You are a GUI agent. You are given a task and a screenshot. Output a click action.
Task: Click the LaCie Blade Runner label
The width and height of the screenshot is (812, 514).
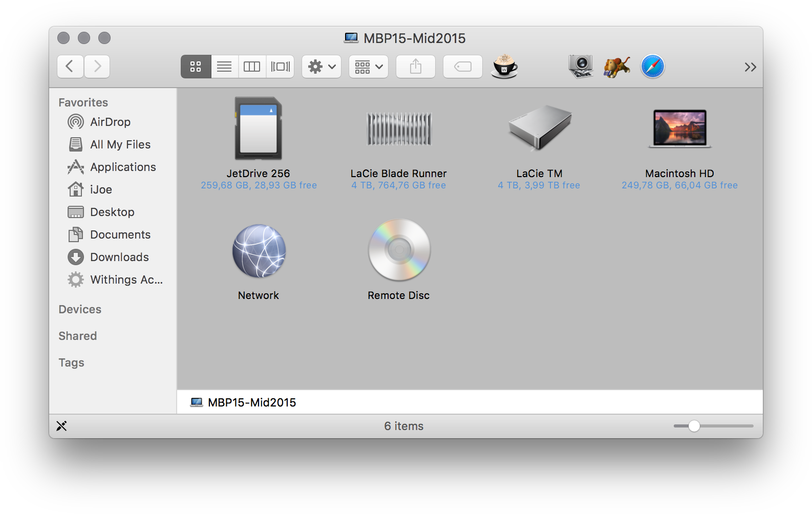[399, 174]
